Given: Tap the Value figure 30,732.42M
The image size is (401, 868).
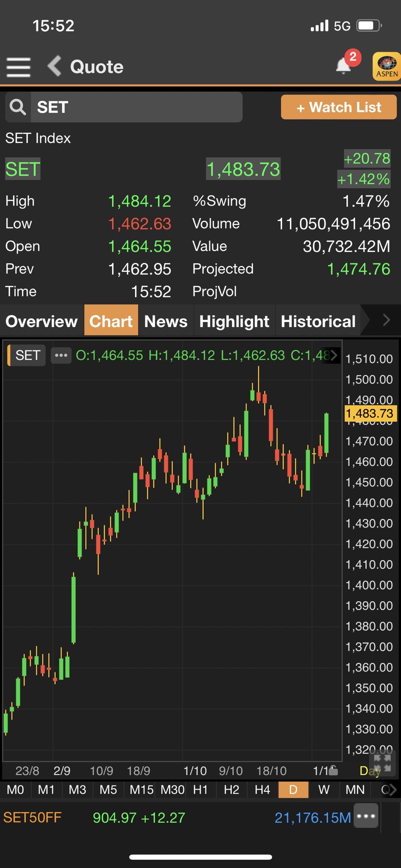Looking at the screenshot, I should (346, 246).
